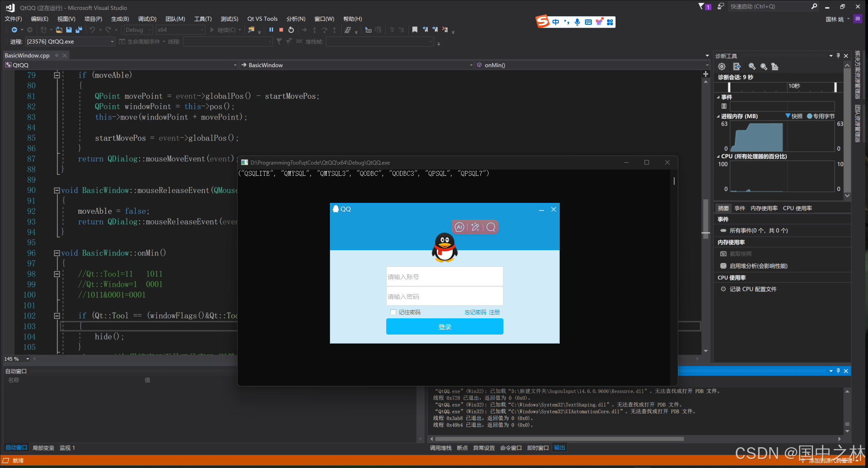Open the Debug configuration dropdown
The height and width of the screenshot is (468, 868).
[x=138, y=30]
